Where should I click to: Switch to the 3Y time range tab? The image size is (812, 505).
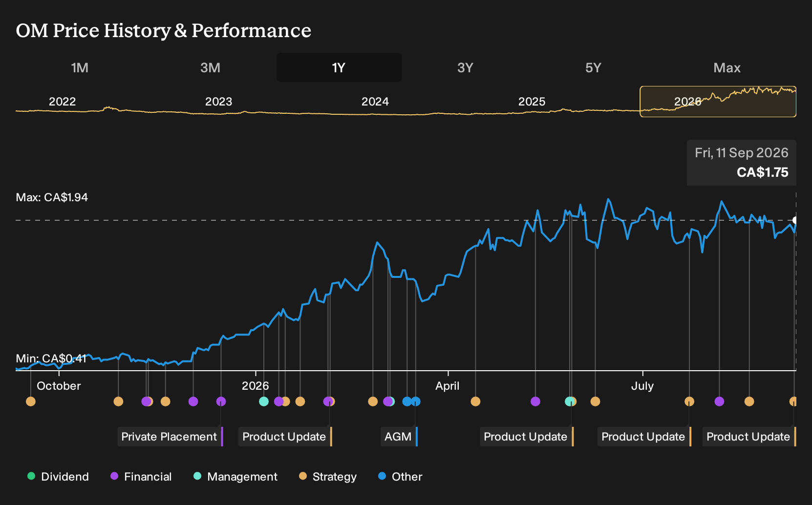coord(465,67)
